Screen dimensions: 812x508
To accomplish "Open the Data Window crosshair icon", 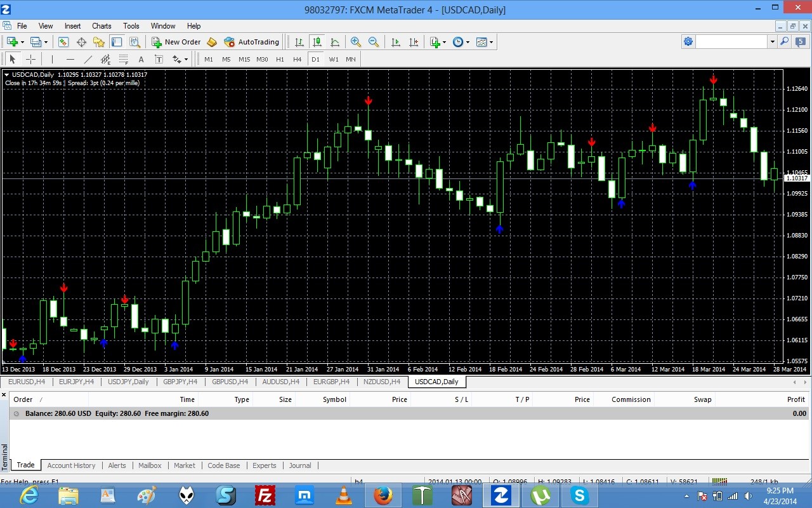I will pyautogui.click(x=81, y=42).
